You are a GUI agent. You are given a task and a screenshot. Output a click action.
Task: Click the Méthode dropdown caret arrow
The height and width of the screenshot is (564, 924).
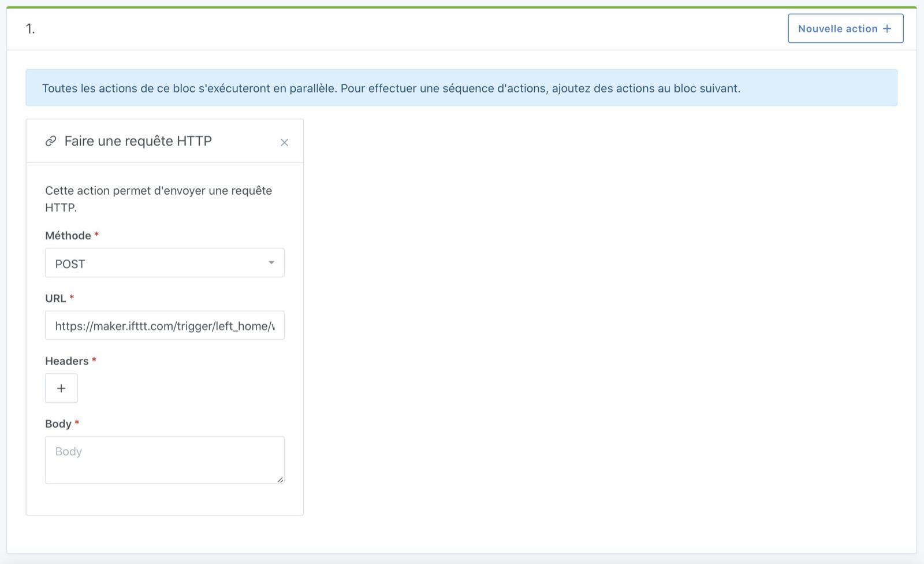click(271, 263)
